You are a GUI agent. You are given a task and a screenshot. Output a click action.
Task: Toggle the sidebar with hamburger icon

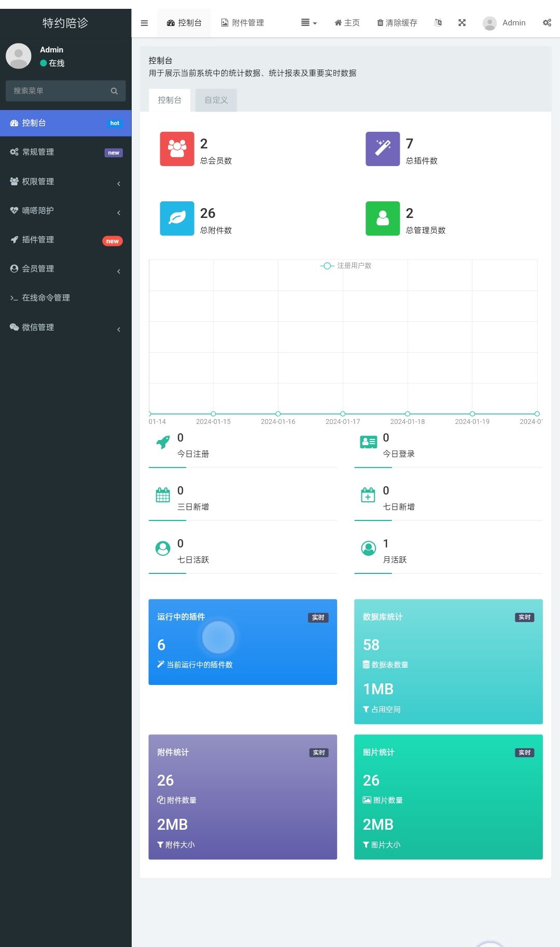pyautogui.click(x=144, y=23)
